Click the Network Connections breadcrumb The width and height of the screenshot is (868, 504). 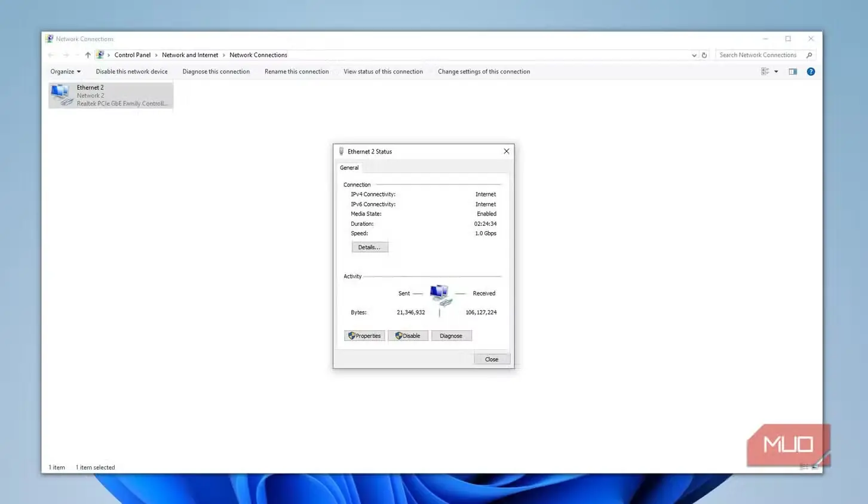pos(258,55)
